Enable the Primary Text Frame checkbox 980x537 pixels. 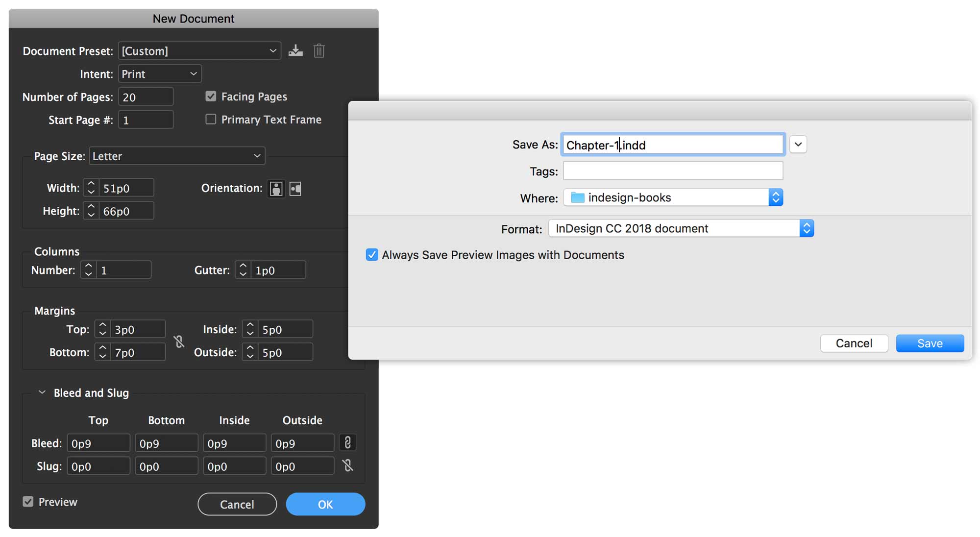coord(211,119)
